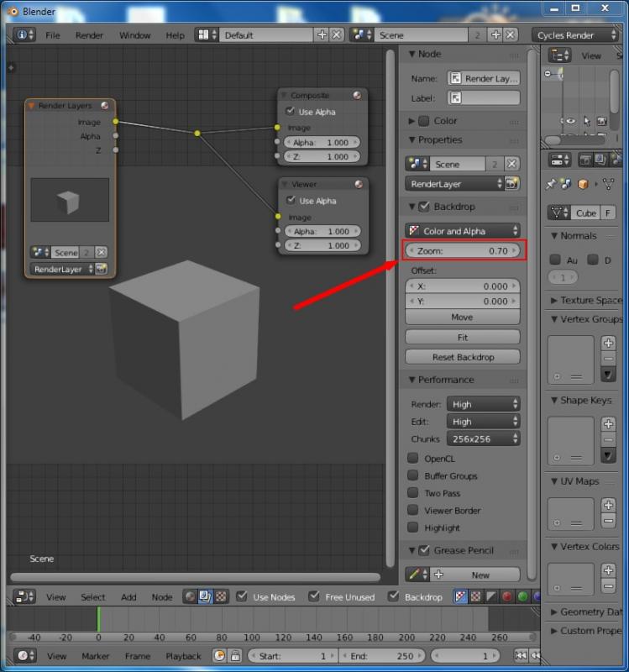Open the Render menu in top bar
This screenshot has height=672, width=629.
[x=90, y=35]
